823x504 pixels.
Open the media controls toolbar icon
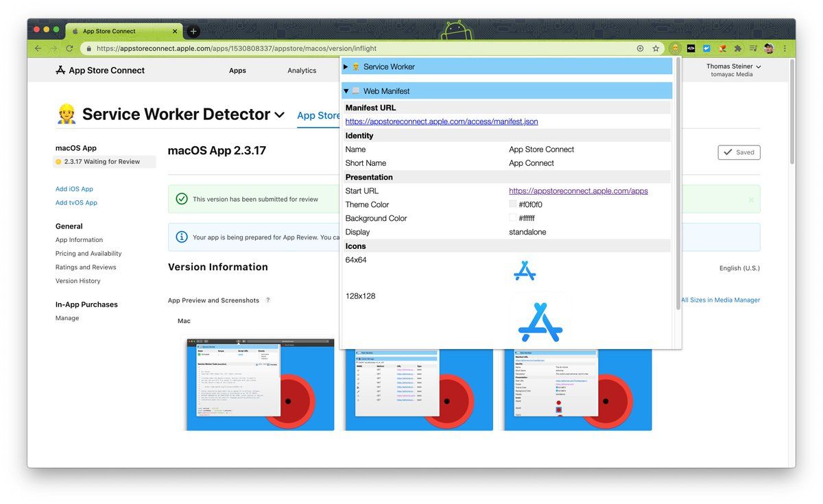pyautogui.click(x=753, y=49)
